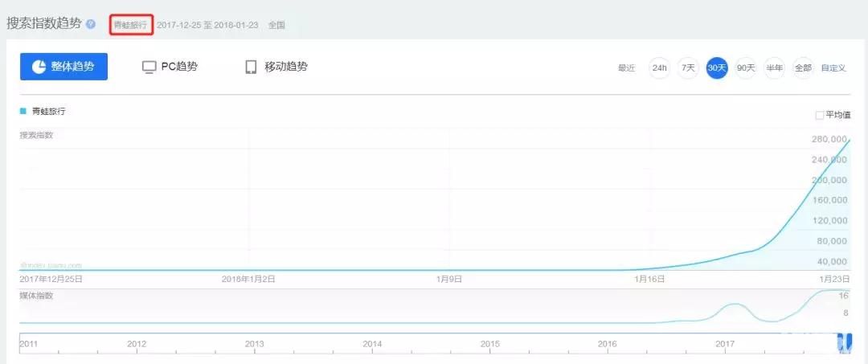868x364 pixels.
Task: Enable the 平均值 checkbox
Action: pos(820,115)
